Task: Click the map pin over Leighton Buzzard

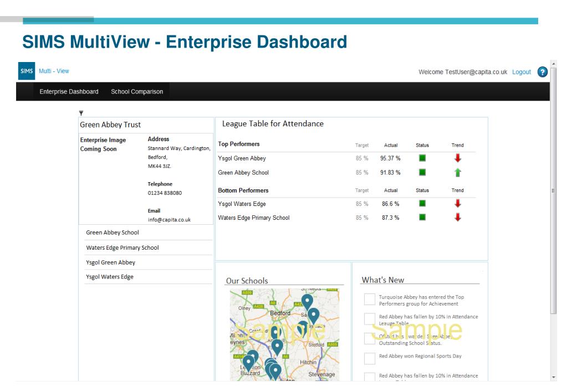Action: pos(248,362)
